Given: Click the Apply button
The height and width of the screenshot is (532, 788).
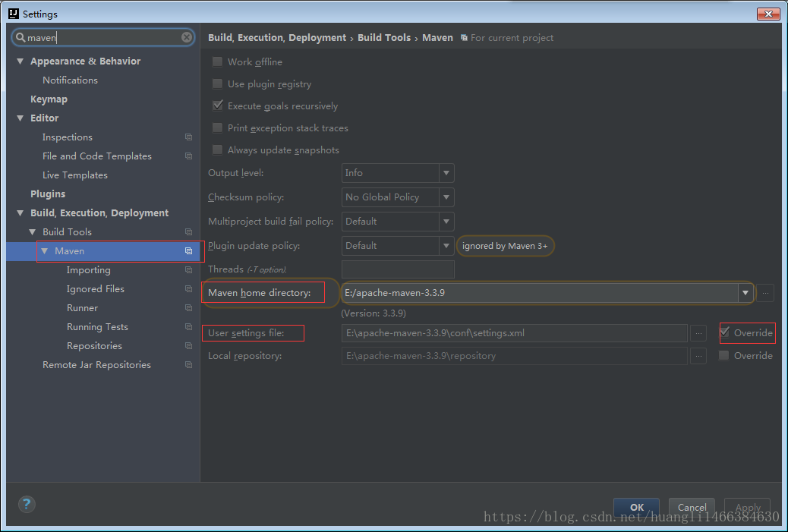Looking at the screenshot, I should pos(747,508).
